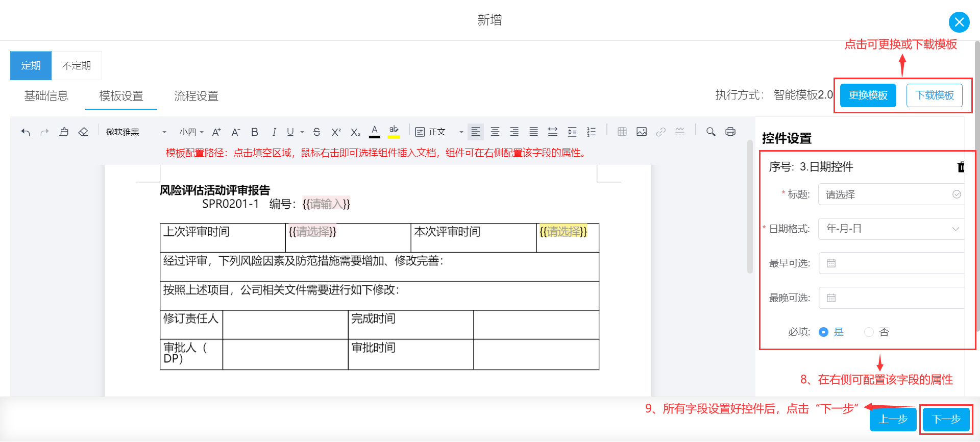Align text left
This screenshot has width=980, height=442.
coord(476,132)
